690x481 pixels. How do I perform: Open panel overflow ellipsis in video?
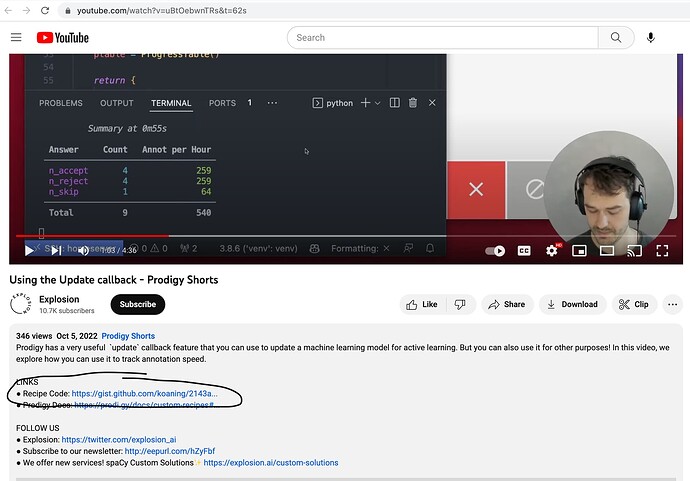[x=272, y=103]
